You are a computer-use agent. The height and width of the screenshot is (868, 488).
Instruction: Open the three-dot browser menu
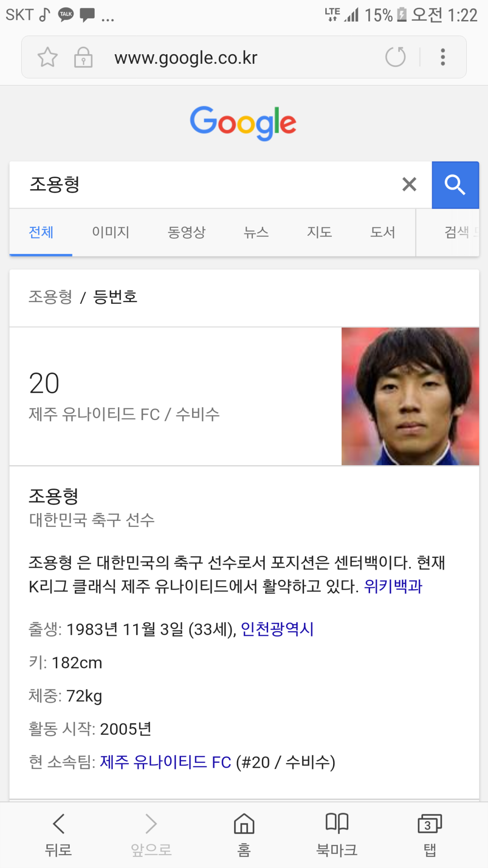pos(442,57)
